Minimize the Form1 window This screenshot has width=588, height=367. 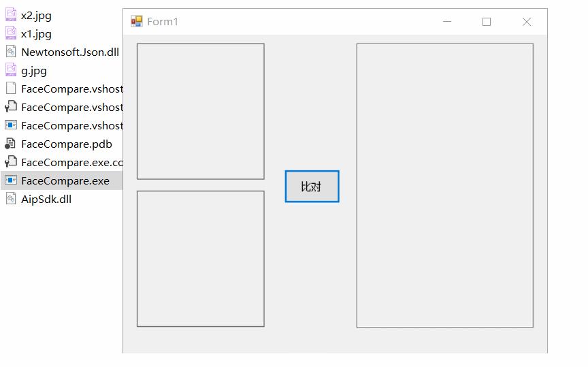tap(447, 22)
